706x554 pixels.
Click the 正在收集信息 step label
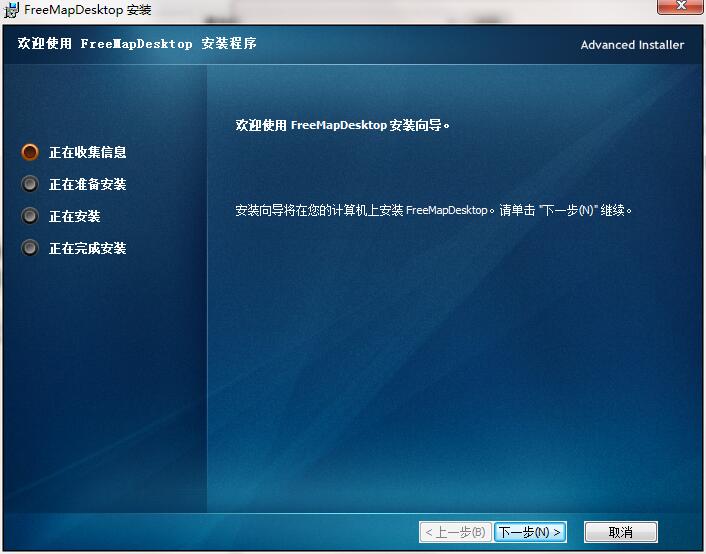[x=88, y=152]
